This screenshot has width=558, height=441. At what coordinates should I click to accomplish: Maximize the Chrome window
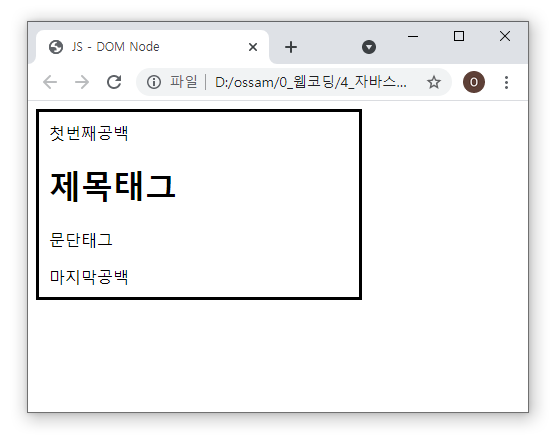tap(459, 36)
